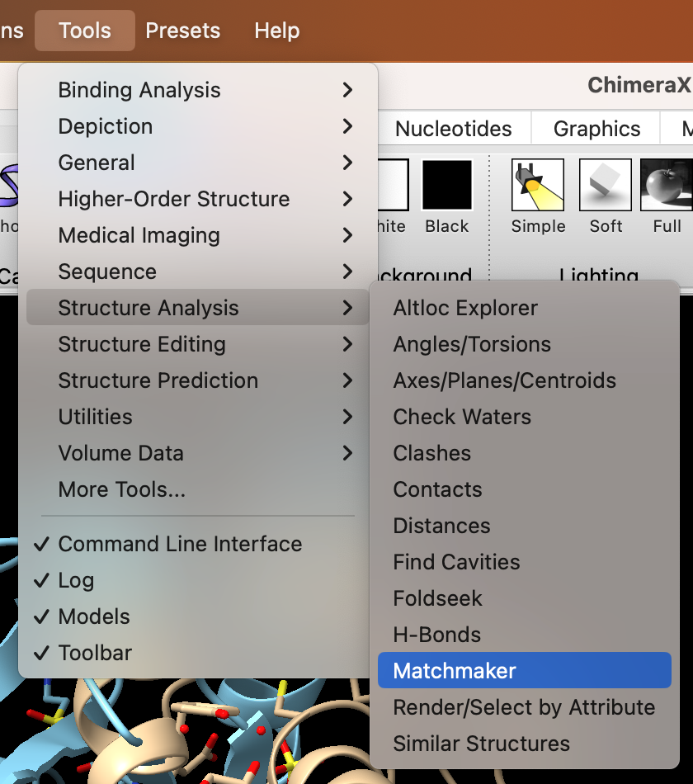Switch to the Nucleotides tab

point(454,129)
